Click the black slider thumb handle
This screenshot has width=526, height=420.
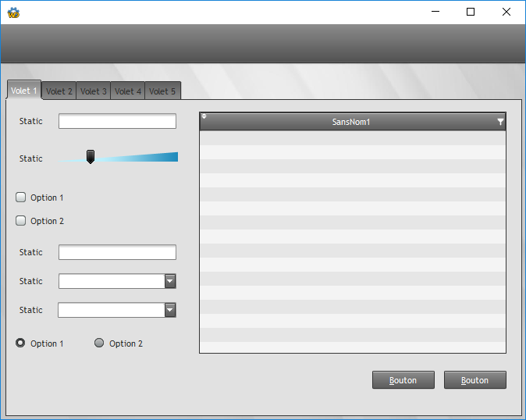pos(91,157)
